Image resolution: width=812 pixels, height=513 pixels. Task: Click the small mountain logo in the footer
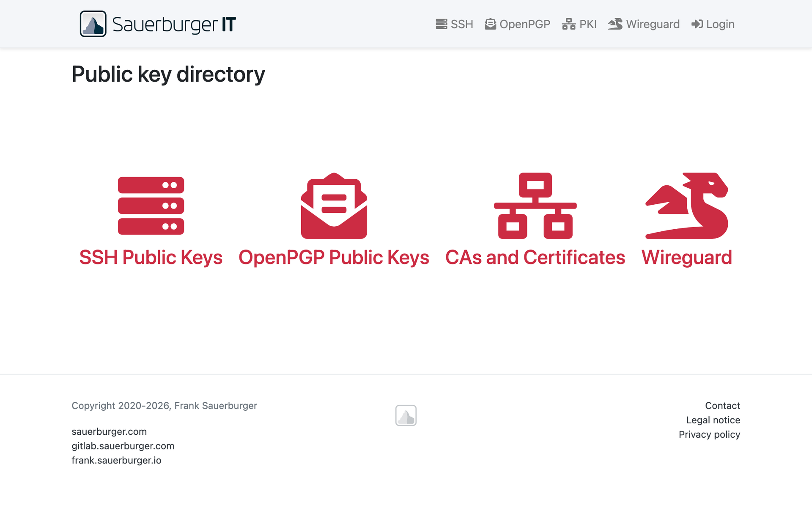coord(406,415)
